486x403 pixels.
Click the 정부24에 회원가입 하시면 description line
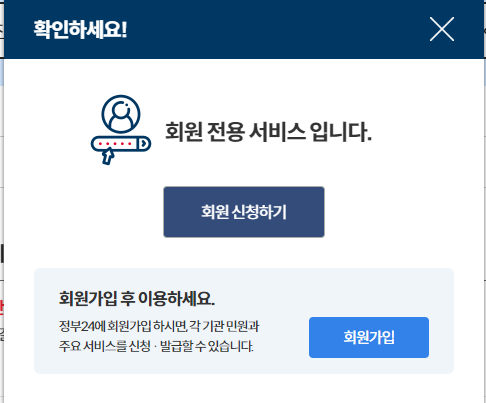(x=159, y=326)
